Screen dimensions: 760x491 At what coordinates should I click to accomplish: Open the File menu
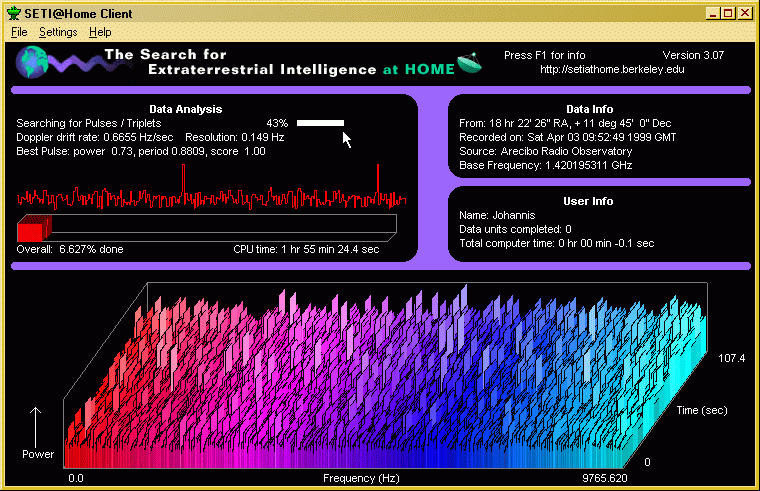click(x=19, y=32)
